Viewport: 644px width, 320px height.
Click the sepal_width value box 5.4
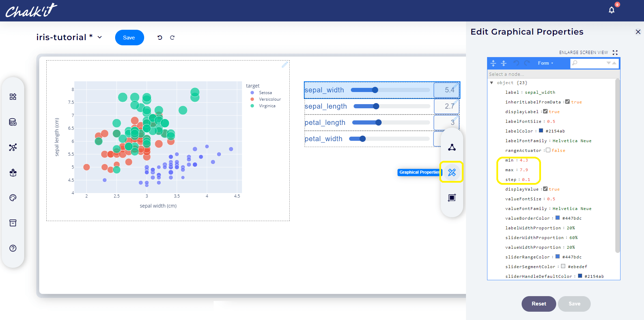(x=447, y=90)
